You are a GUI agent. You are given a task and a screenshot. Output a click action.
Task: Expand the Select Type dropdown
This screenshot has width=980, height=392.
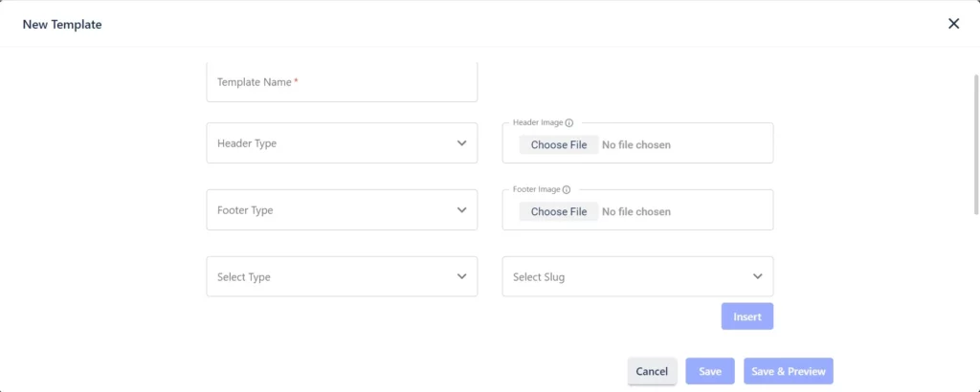[342, 276]
